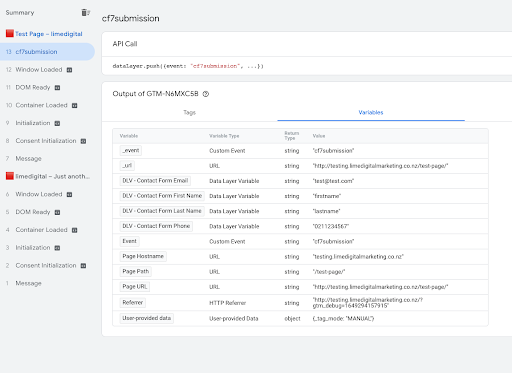Click the Return Type column header
The image size is (512, 373).
coord(291,136)
